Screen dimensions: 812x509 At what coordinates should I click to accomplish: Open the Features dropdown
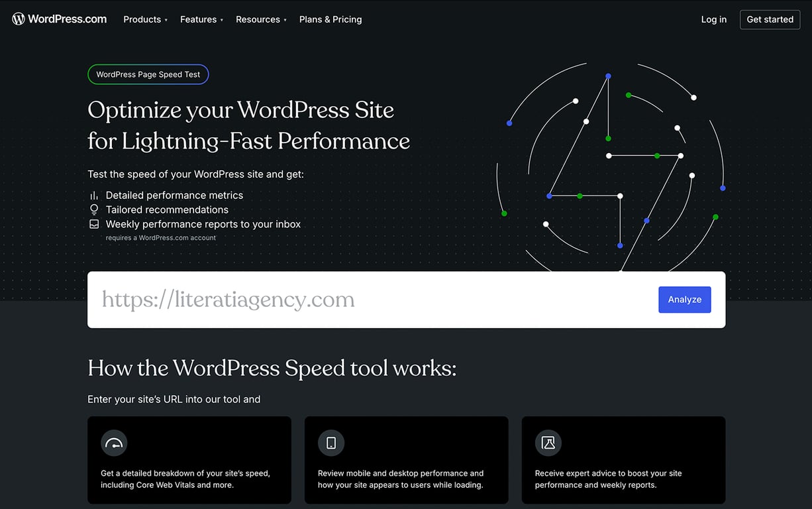[201, 19]
